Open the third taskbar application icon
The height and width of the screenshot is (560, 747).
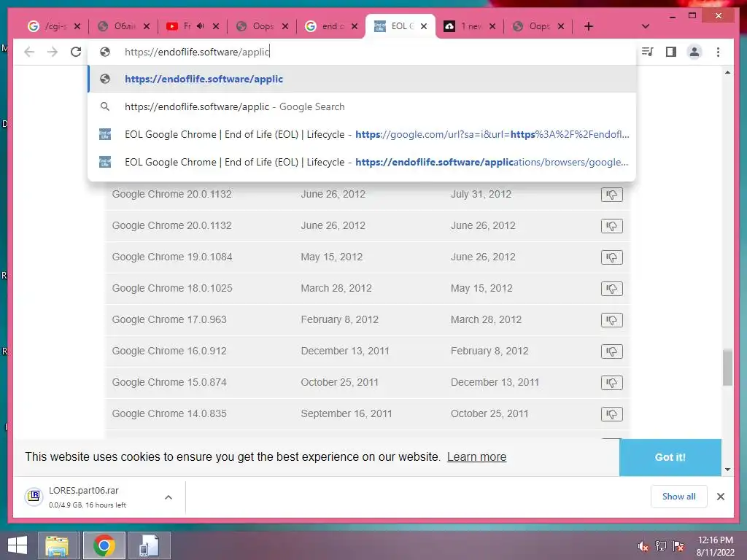149,545
